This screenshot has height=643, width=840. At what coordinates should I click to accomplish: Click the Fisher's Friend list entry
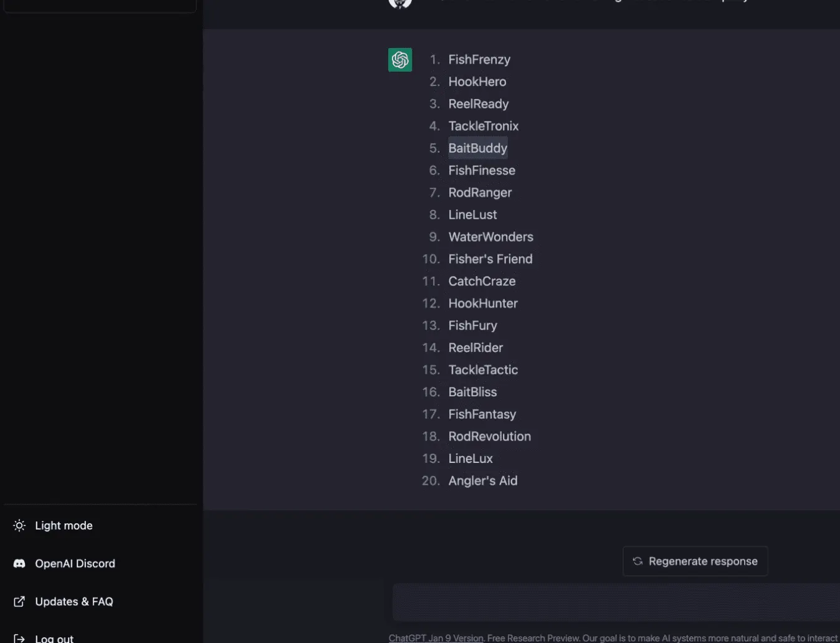tap(490, 259)
